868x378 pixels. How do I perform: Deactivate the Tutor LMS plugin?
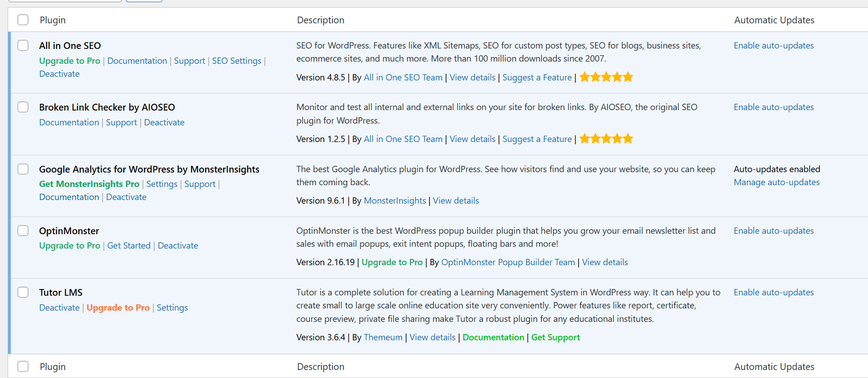pyautogui.click(x=59, y=307)
